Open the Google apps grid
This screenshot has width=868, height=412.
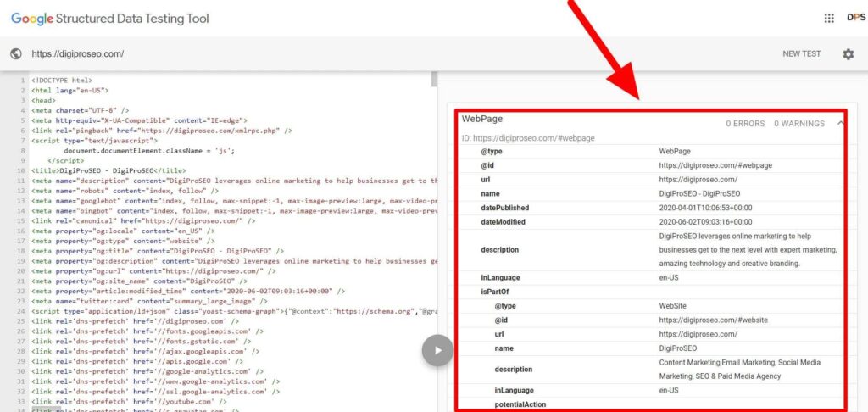coord(829,19)
